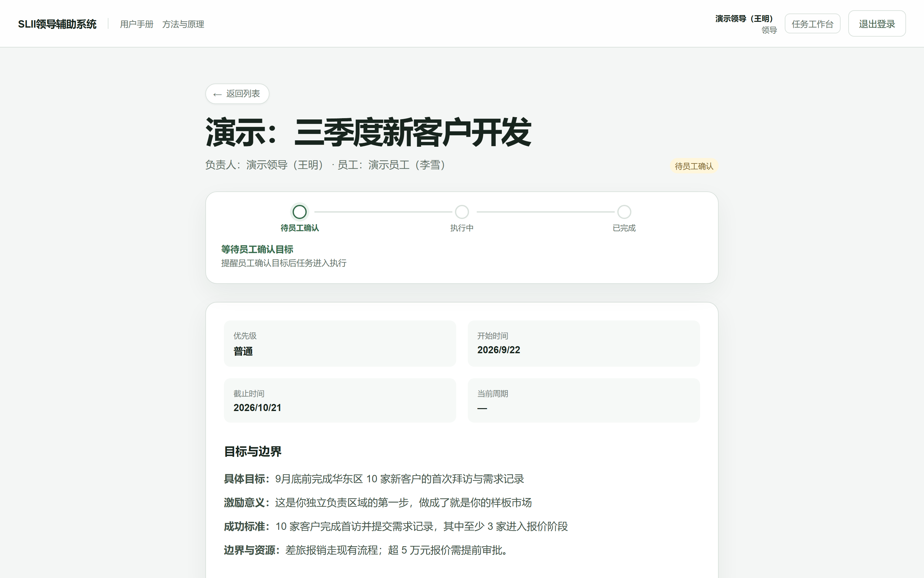924x578 pixels.
Task: Click the 具体目标 line
Action: pyautogui.click(x=374, y=479)
